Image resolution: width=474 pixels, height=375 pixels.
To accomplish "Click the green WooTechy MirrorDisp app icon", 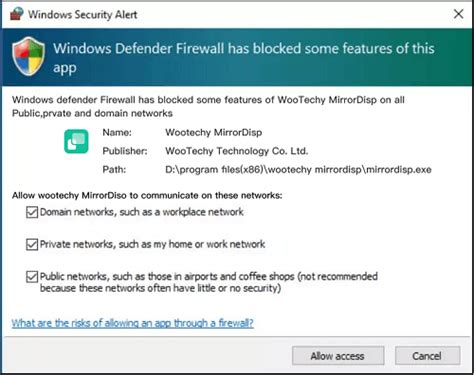I will click(x=76, y=141).
